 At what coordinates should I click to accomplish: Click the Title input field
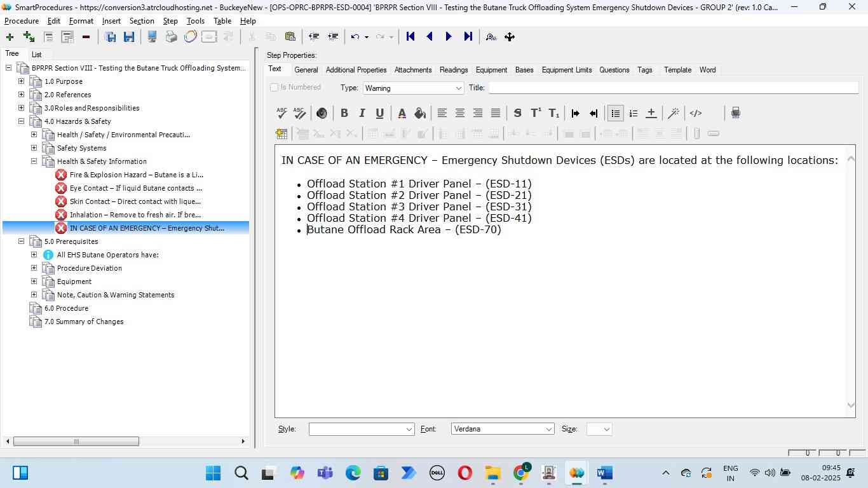pos(673,88)
